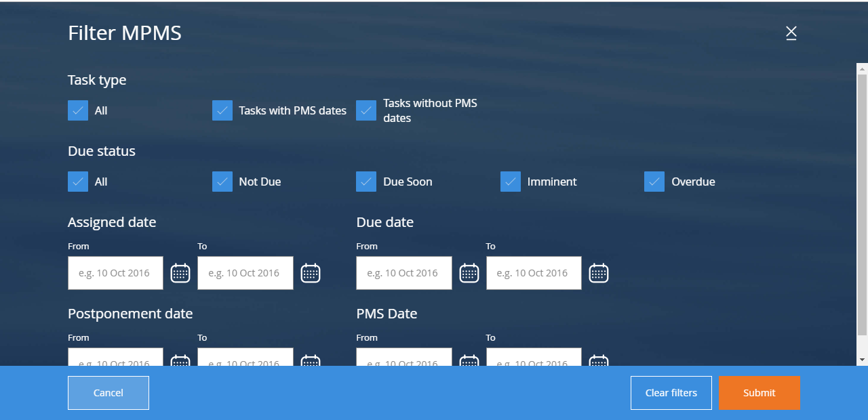Open calendar for Assigned date To
868x420 pixels.
coord(310,273)
